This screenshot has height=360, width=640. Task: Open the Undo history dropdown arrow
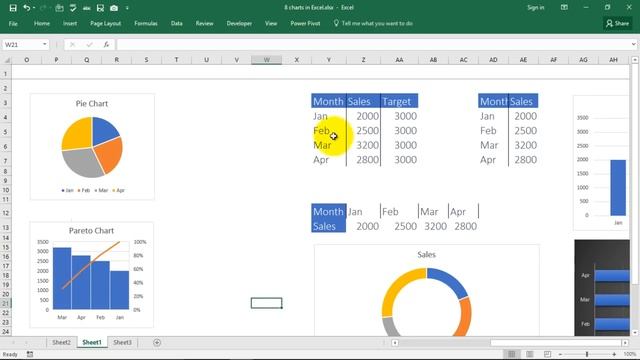[x=34, y=8]
